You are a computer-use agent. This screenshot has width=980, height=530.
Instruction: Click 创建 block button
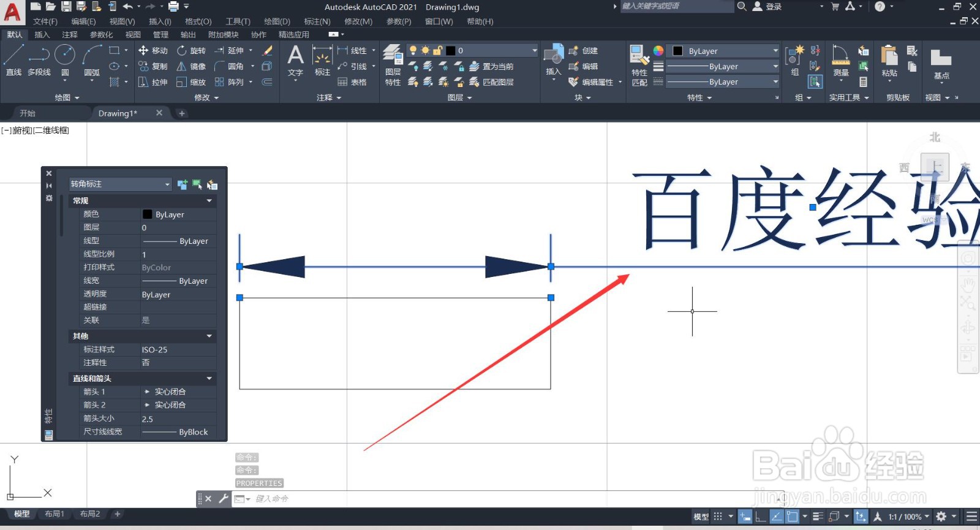(x=584, y=50)
